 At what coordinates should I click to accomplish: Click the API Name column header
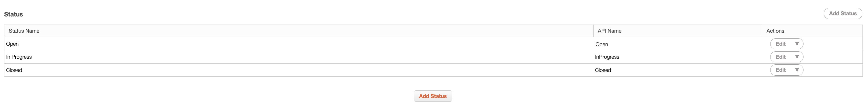[609, 31]
